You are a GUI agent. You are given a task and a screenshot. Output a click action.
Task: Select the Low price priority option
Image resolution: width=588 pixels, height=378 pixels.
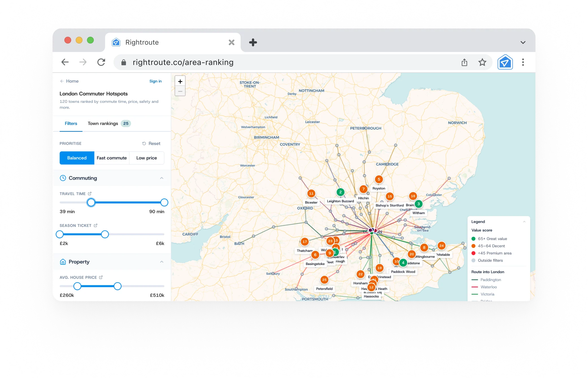[x=147, y=158]
